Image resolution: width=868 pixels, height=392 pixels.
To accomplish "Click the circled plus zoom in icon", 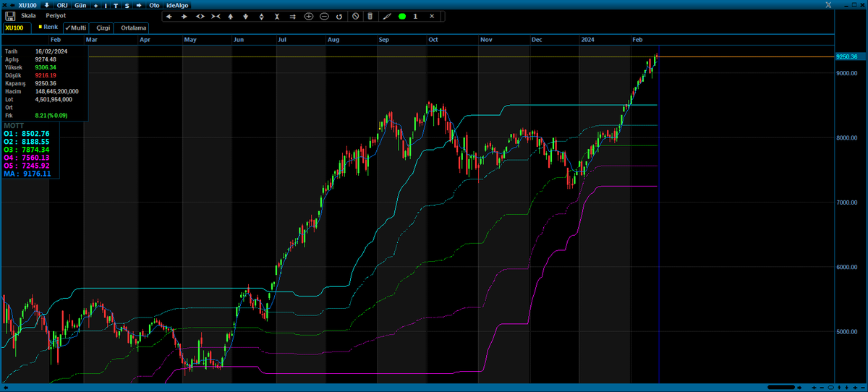I will pos(309,16).
